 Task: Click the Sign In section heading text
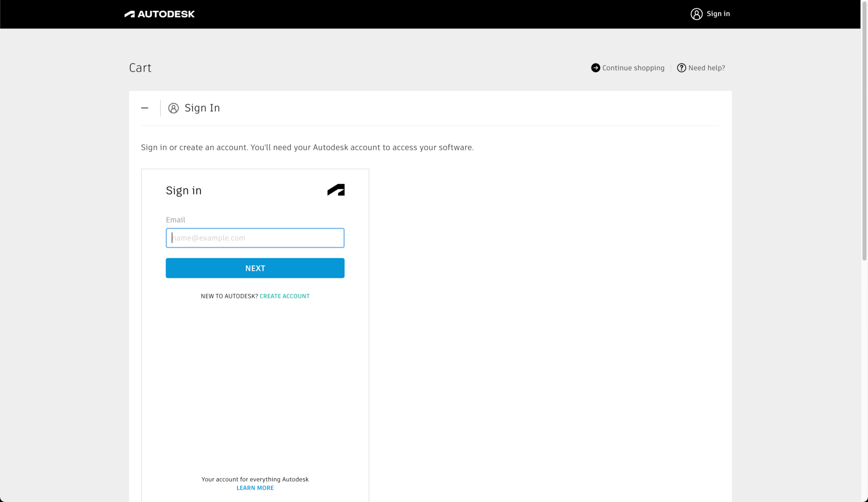[x=202, y=108]
